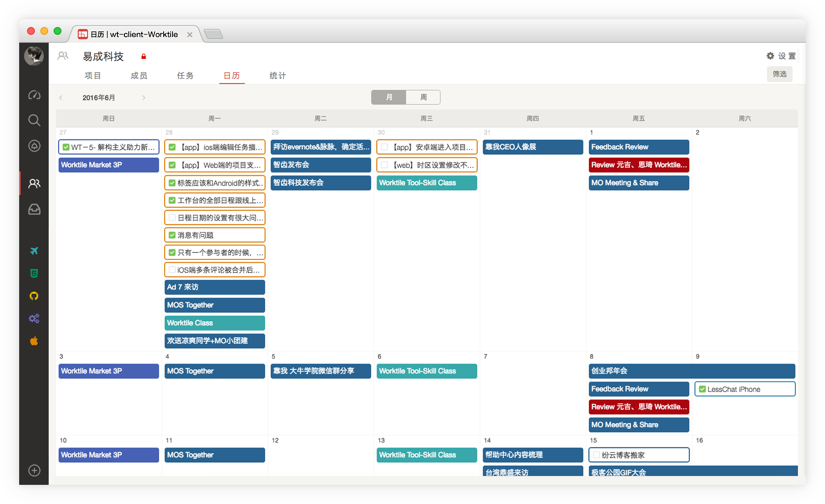This screenshot has height=504, width=825.
Task: Open the inbox tray icon
Action: click(x=34, y=209)
